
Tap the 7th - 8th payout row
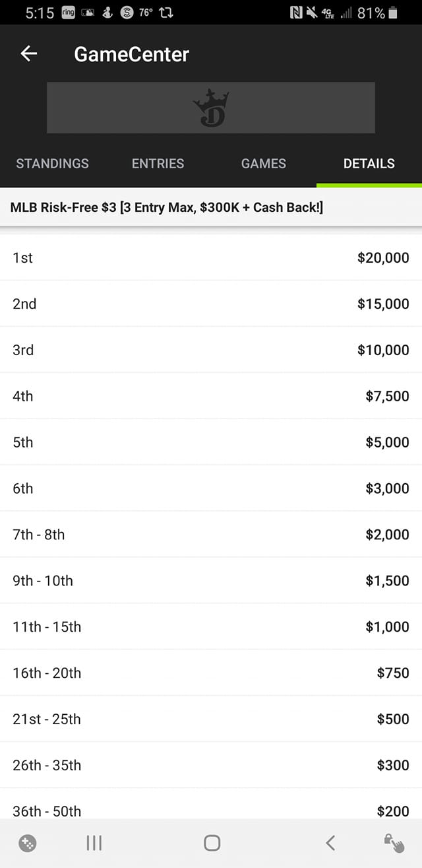coord(211,535)
